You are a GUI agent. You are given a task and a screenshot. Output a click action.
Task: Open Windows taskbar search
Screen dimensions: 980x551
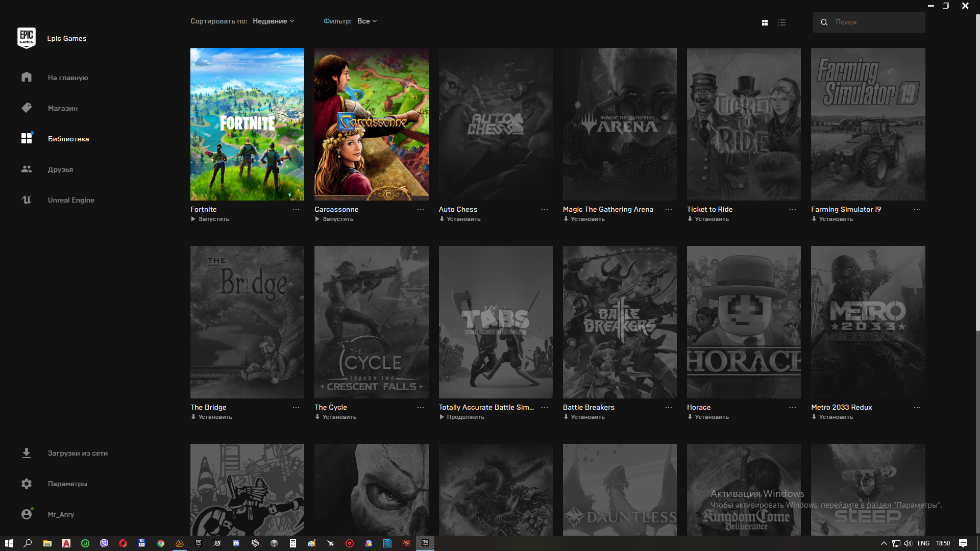pos(28,543)
